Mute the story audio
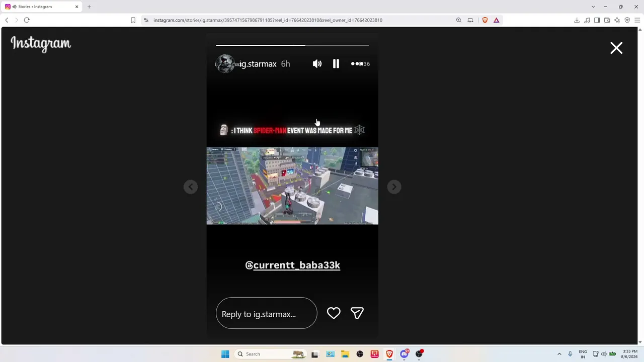 (x=317, y=64)
